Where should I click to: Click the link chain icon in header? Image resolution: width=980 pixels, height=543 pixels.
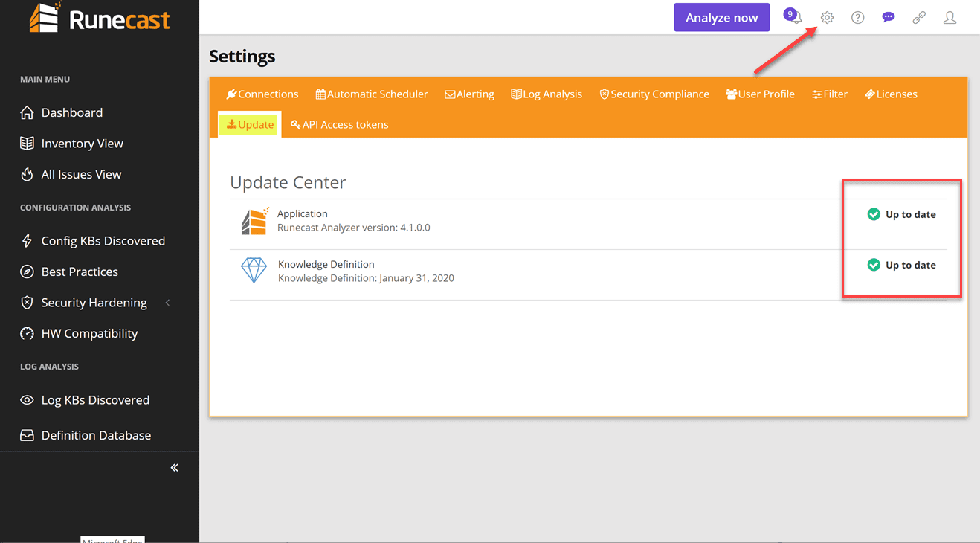pyautogui.click(x=919, y=18)
